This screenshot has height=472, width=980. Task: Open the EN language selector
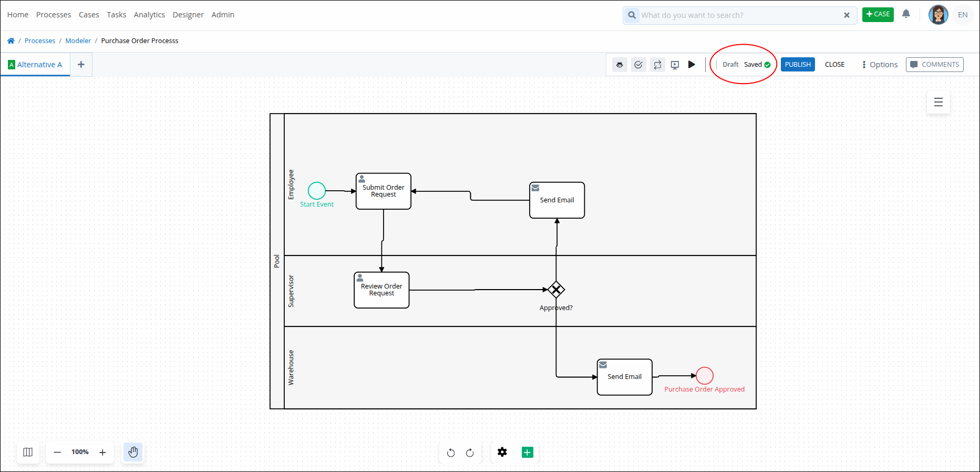[x=963, y=15]
